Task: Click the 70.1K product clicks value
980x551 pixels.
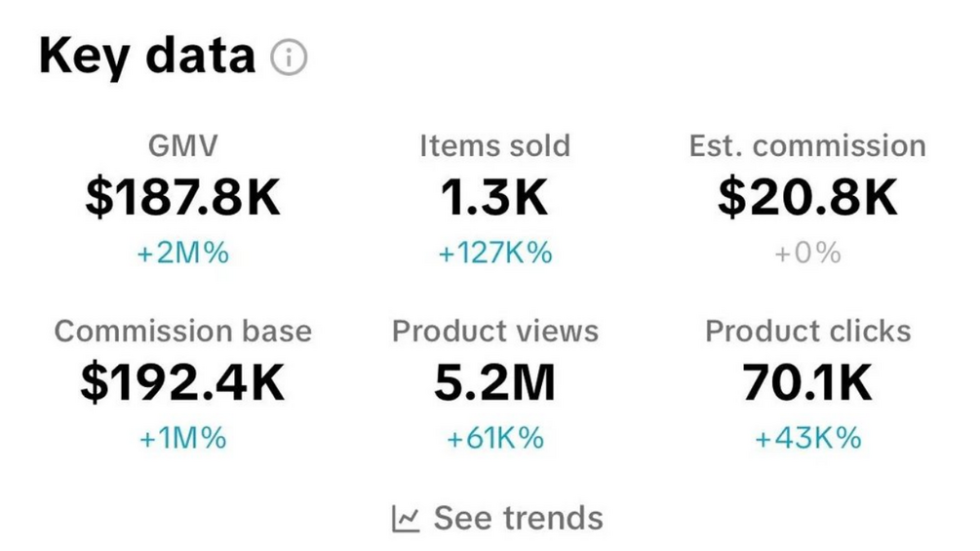Action: tap(807, 382)
